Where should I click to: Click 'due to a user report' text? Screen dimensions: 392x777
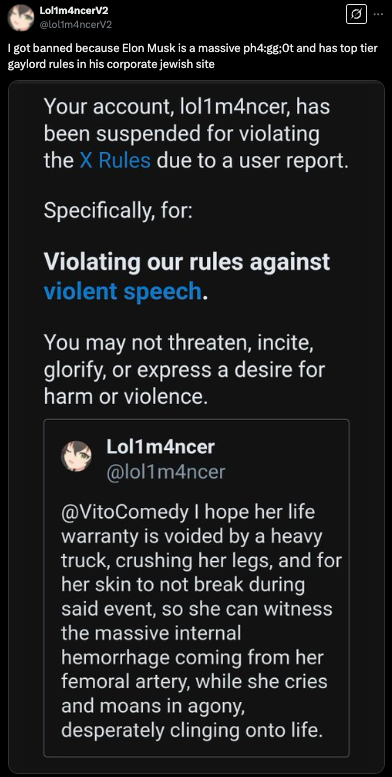[252, 161]
